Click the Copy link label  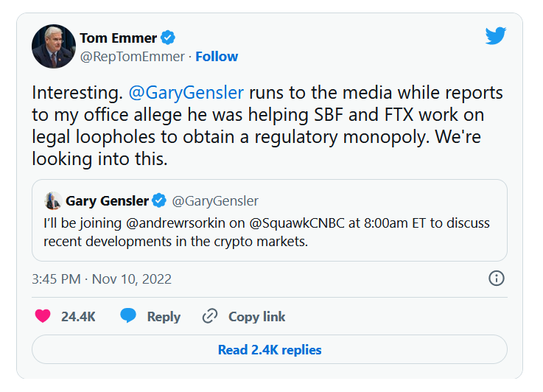pyautogui.click(x=256, y=317)
